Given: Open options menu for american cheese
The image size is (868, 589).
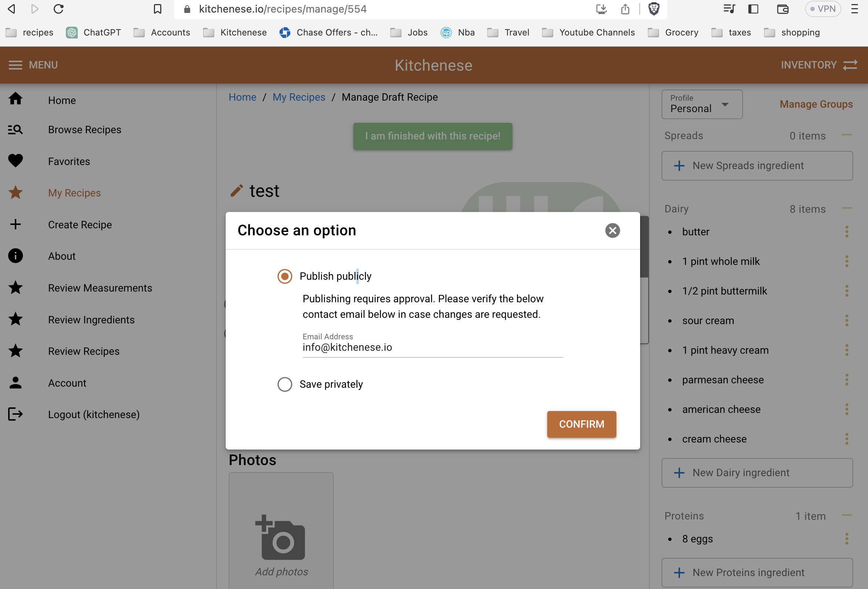Looking at the screenshot, I should [x=847, y=409].
